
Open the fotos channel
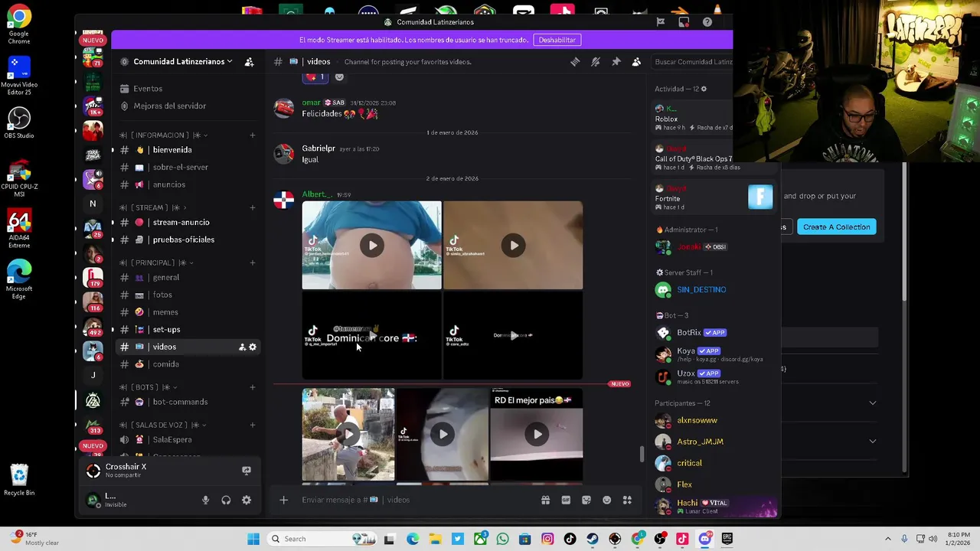coord(162,295)
